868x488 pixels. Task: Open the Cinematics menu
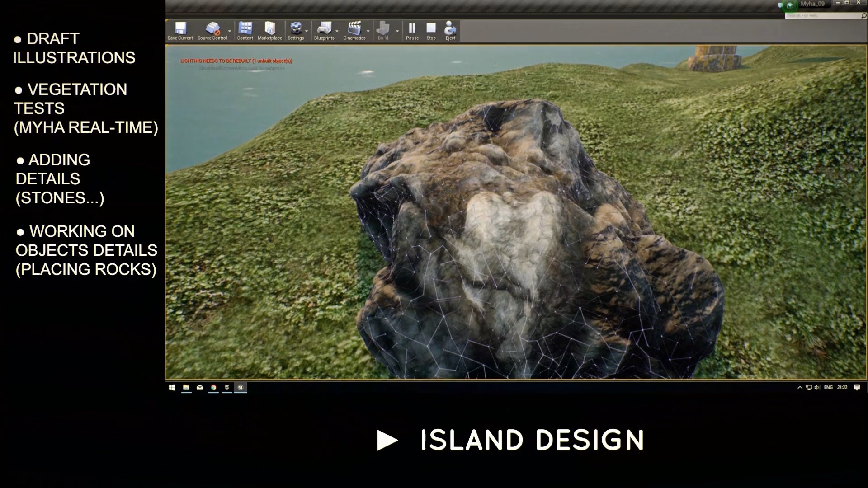[355, 28]
